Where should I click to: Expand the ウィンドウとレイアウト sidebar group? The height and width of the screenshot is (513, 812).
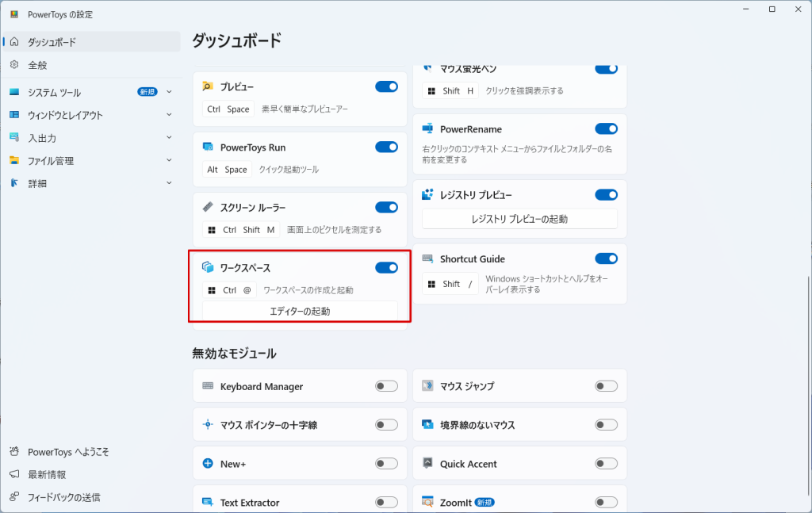coord(169,115)
